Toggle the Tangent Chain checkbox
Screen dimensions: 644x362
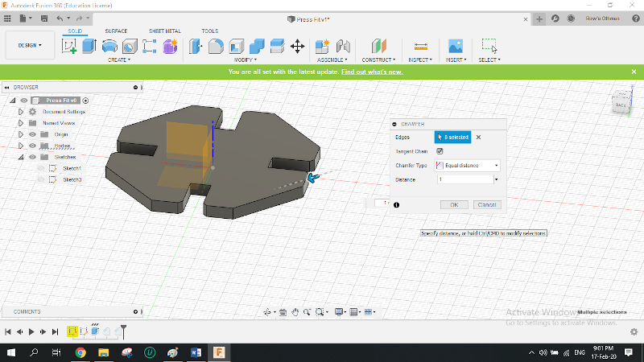440,151
